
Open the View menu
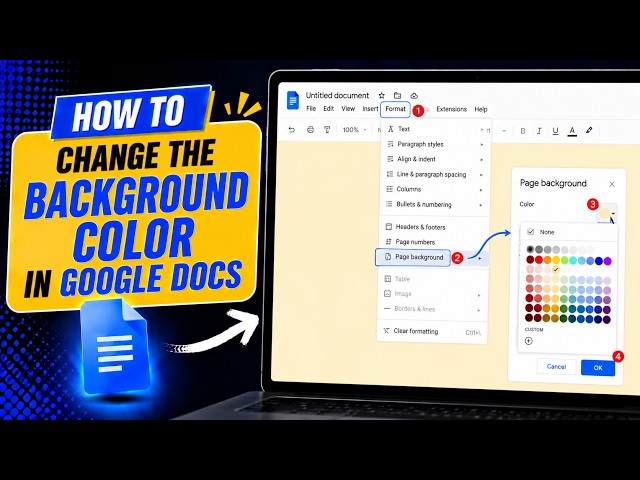[348, 109]
